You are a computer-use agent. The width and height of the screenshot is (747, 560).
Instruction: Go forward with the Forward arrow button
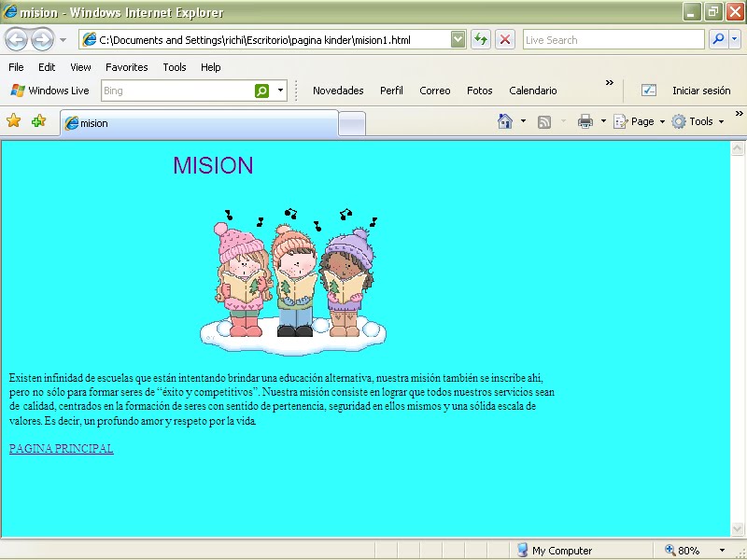tap(42, 39)
